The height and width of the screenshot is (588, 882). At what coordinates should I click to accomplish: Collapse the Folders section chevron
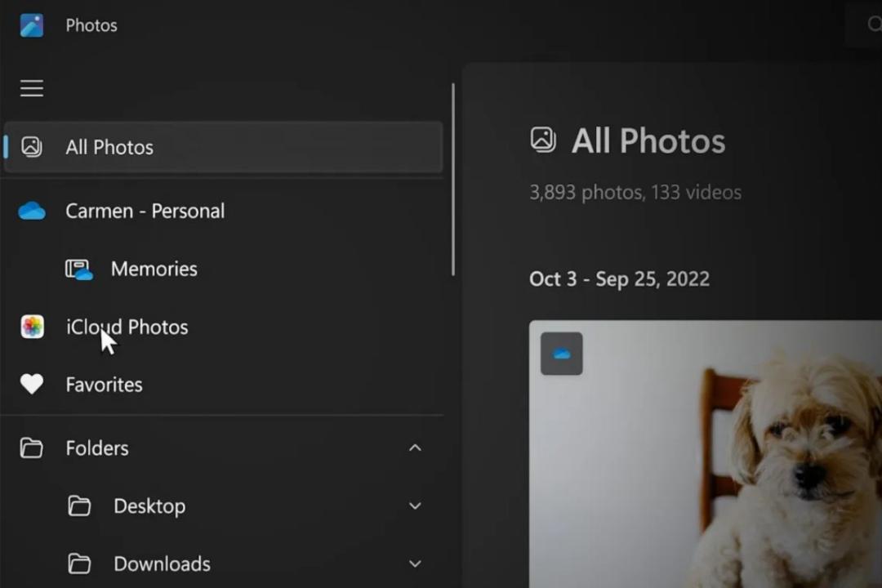coord(415,448)
